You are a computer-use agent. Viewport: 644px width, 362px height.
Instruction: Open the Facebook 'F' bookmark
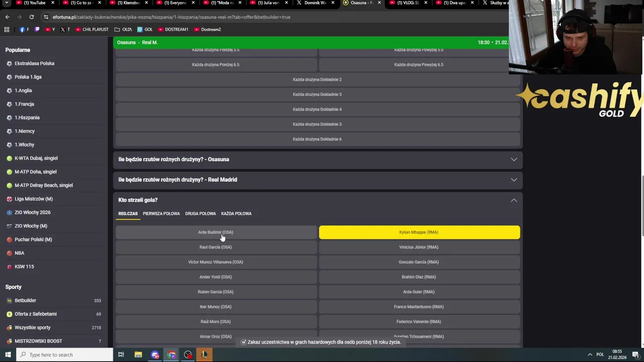24,29
